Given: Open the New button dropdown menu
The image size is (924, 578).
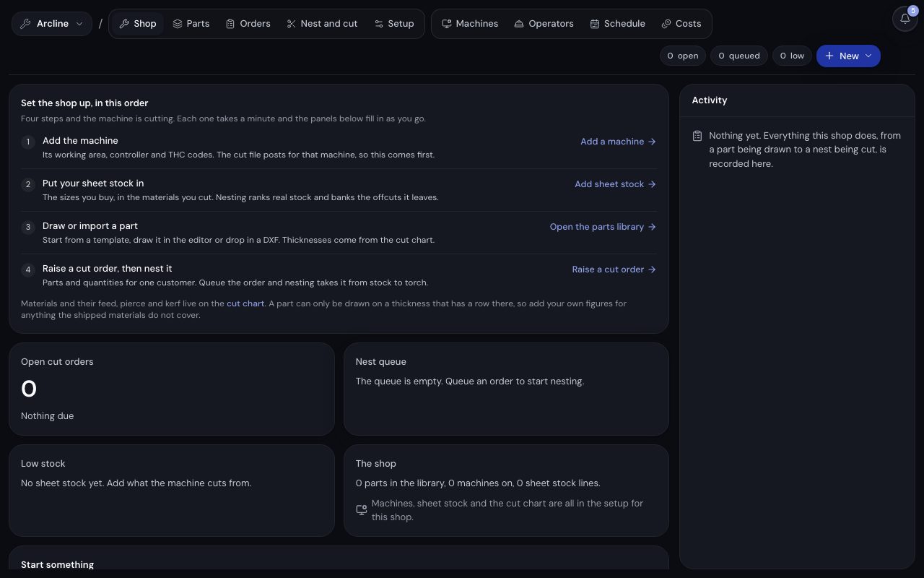Looking at the screenshot, I should (x=848, y=56).
